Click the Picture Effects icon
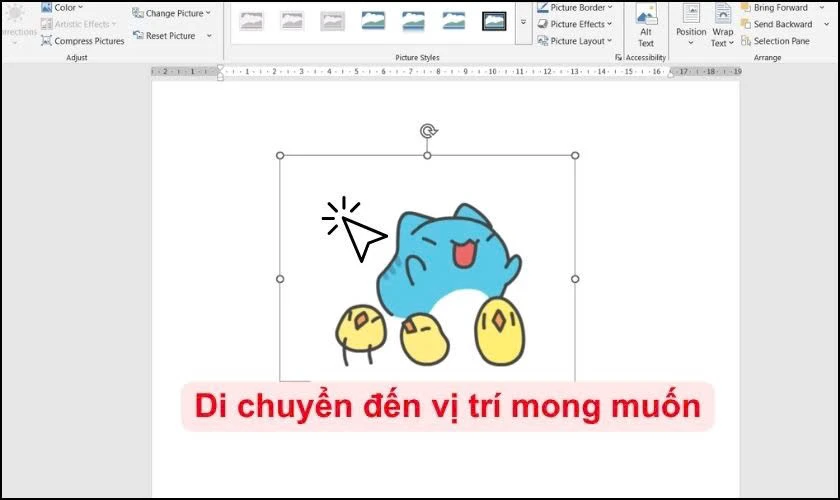The image size is (840, 500). [x=543, y=24]
